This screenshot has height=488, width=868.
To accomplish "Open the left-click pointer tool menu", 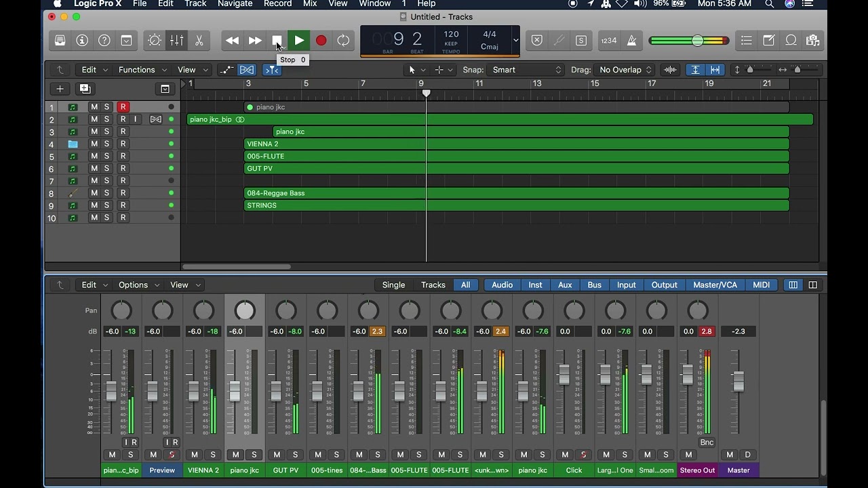I will [416, 70].
